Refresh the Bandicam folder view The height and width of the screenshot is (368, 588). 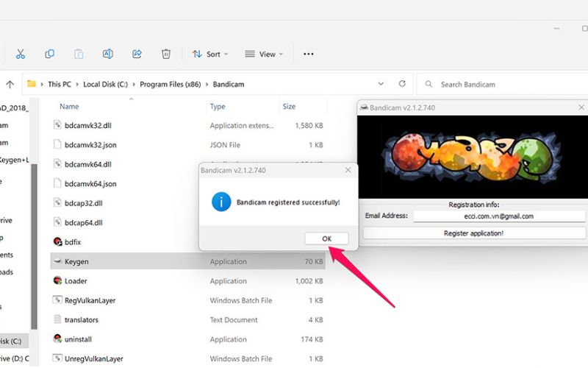point(402,84)
